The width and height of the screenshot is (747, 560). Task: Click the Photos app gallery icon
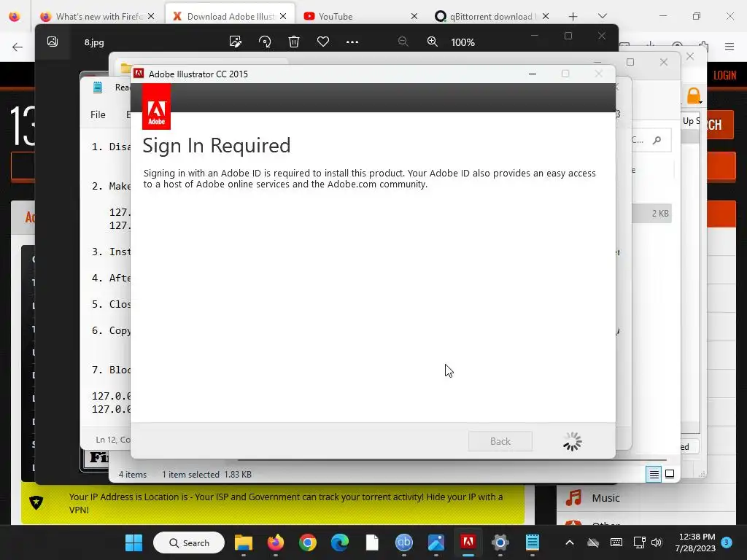[x=53, y=42]
